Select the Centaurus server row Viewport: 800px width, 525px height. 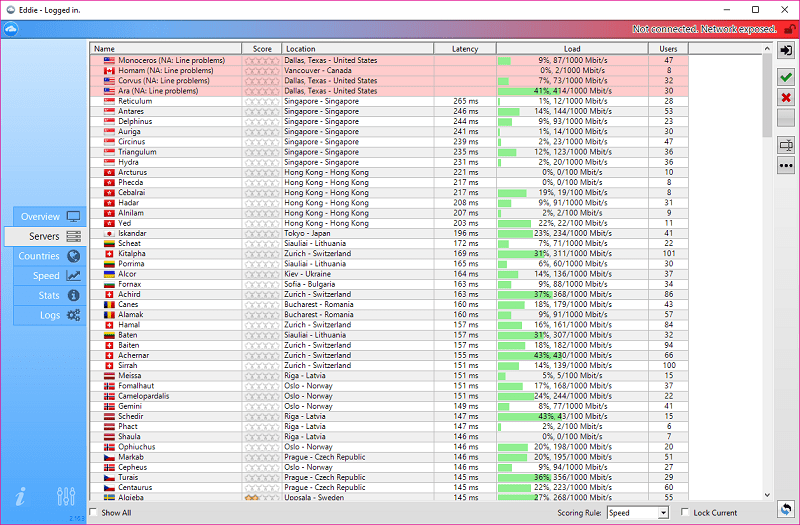[389, 488]
